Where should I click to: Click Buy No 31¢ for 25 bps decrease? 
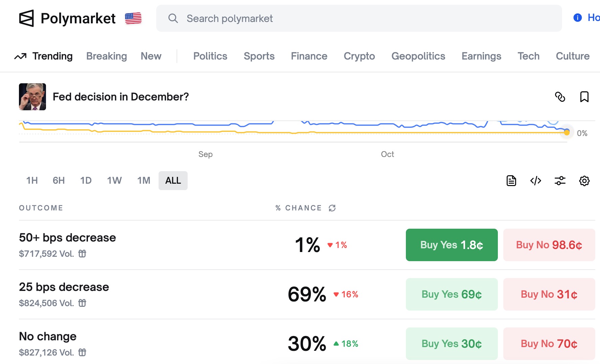(x=549, y=294)
